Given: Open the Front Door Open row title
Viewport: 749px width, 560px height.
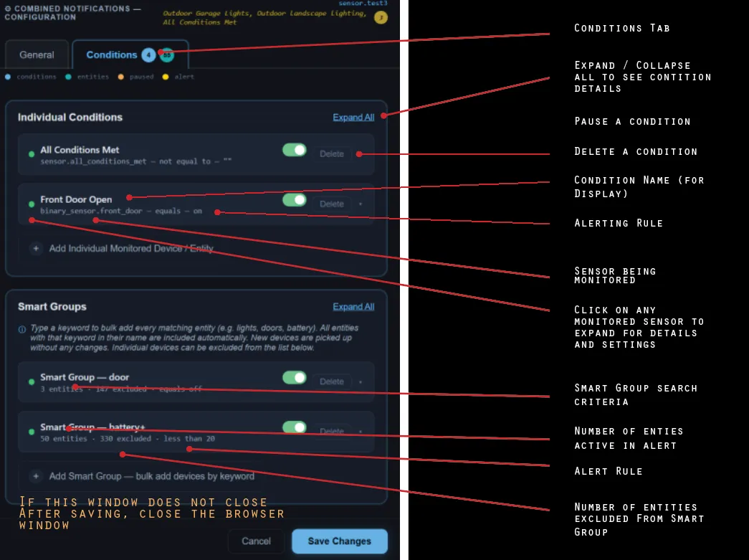Looking at the screenshot, I should 76,200.
